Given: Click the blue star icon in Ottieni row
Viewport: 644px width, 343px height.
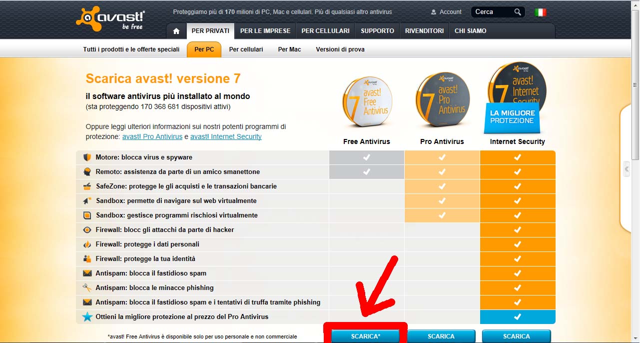Looking at the screenshot, I should pos(87,316).
